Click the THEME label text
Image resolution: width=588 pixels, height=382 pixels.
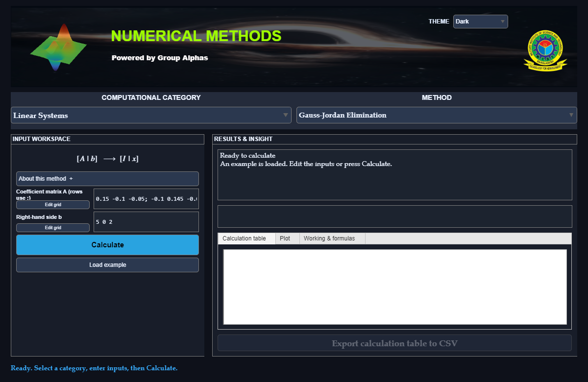439,22
